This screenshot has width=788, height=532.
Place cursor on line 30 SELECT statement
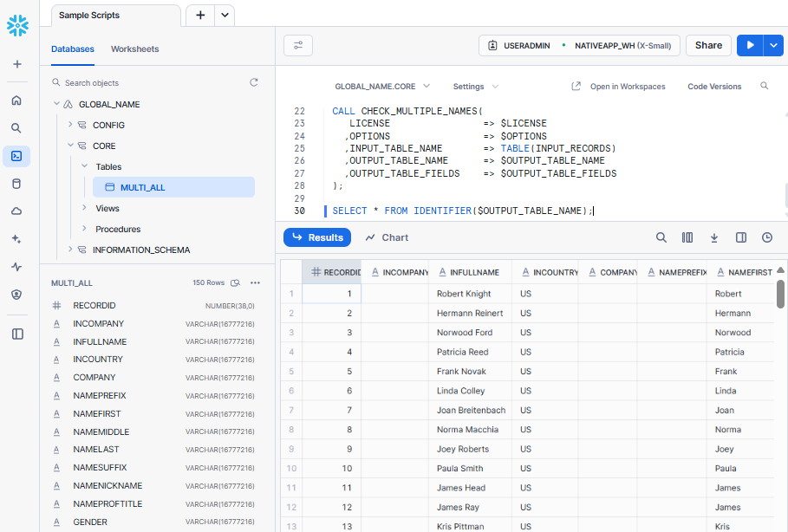[x=462, y=211]
